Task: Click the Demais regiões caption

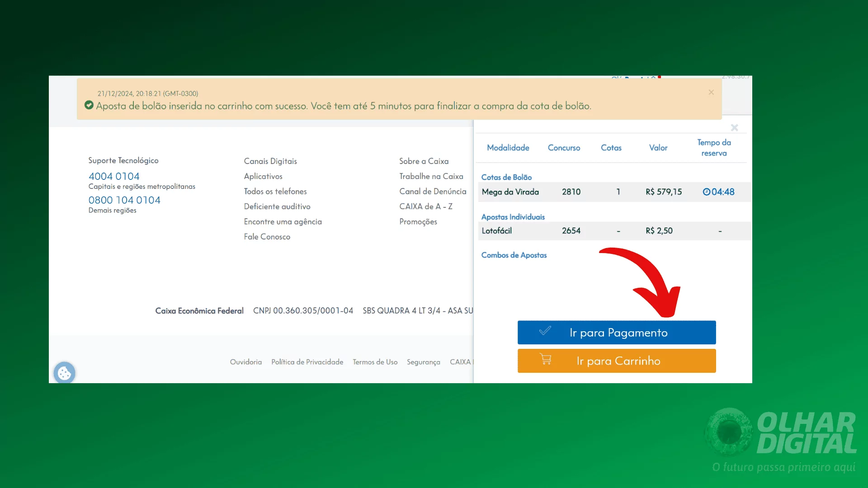Action: tap(113, 211)
